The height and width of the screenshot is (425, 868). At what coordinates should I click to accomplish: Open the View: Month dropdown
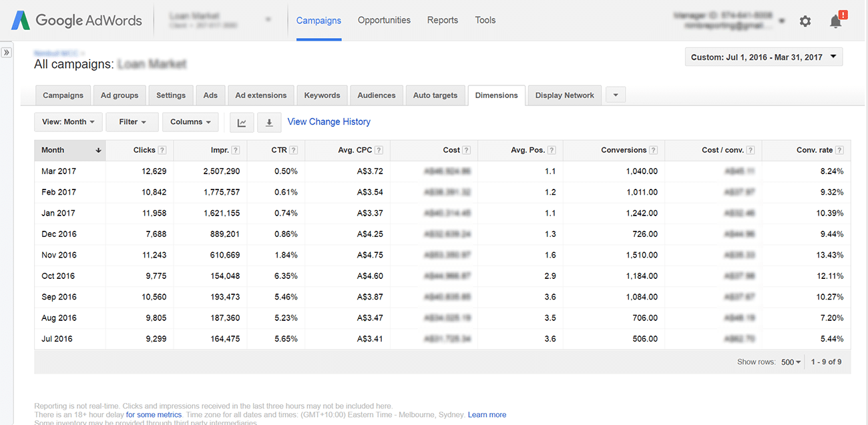[x=68, y=122]
